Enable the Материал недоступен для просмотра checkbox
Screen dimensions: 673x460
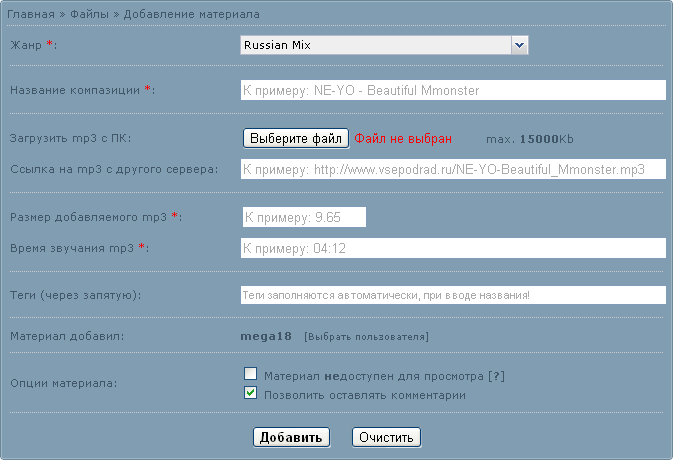click(x=251, y=374)
